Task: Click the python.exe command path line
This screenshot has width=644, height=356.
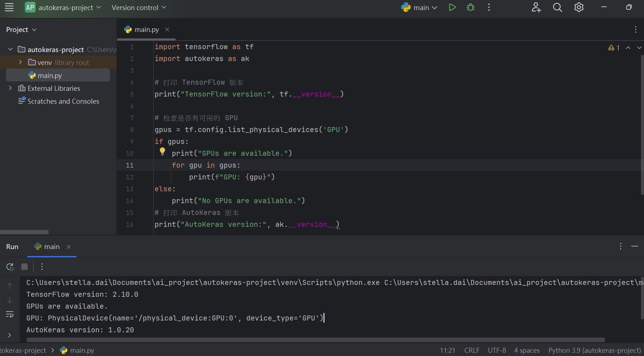Action: (334, 282)
